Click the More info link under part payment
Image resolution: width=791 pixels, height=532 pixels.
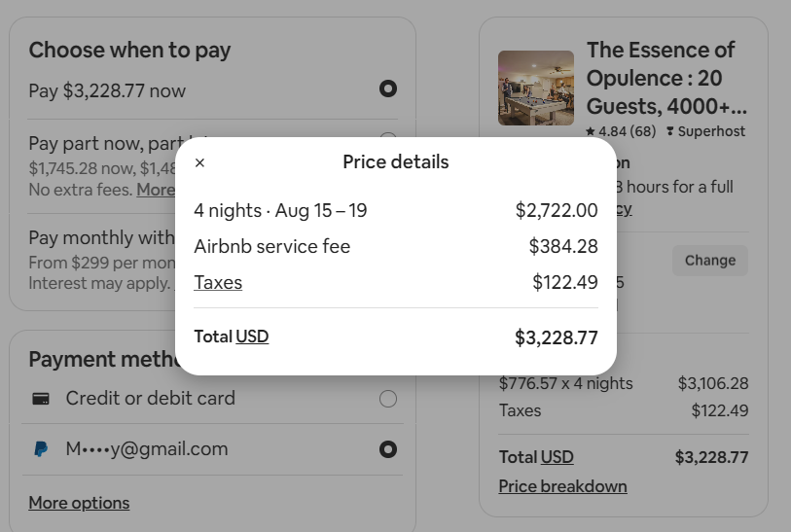click(x=156, y=190)
